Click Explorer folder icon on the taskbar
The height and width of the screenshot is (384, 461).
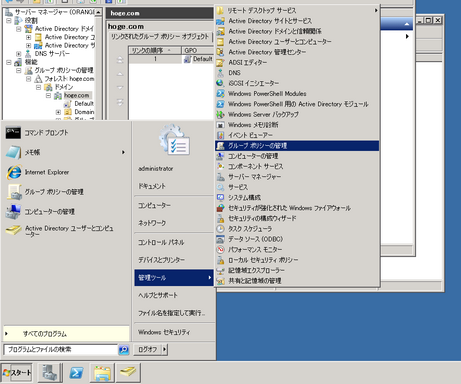point(102,373)
